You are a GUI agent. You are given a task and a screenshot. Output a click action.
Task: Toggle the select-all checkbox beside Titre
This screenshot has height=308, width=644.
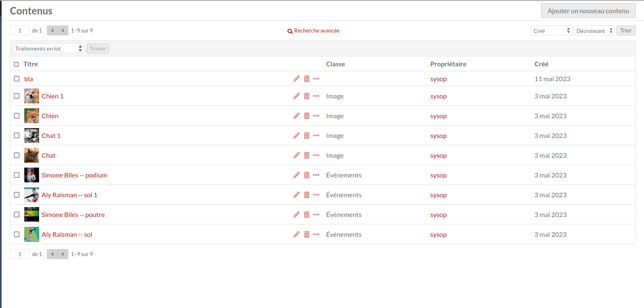[x=16, y=64]
